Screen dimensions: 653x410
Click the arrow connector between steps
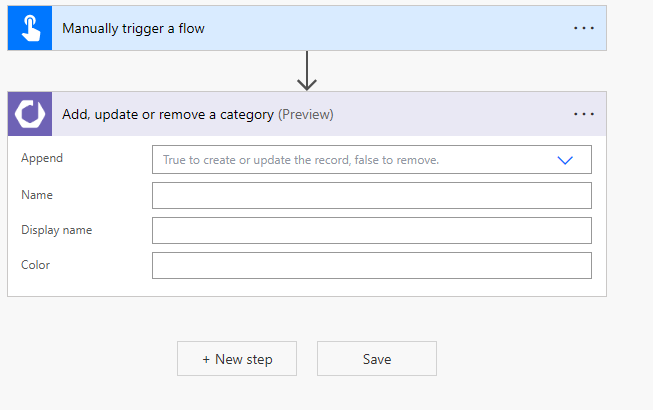[307, 70]
